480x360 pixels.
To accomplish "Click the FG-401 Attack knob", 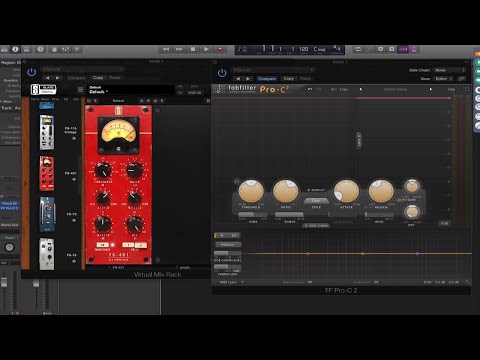I will tap(103, 197).
